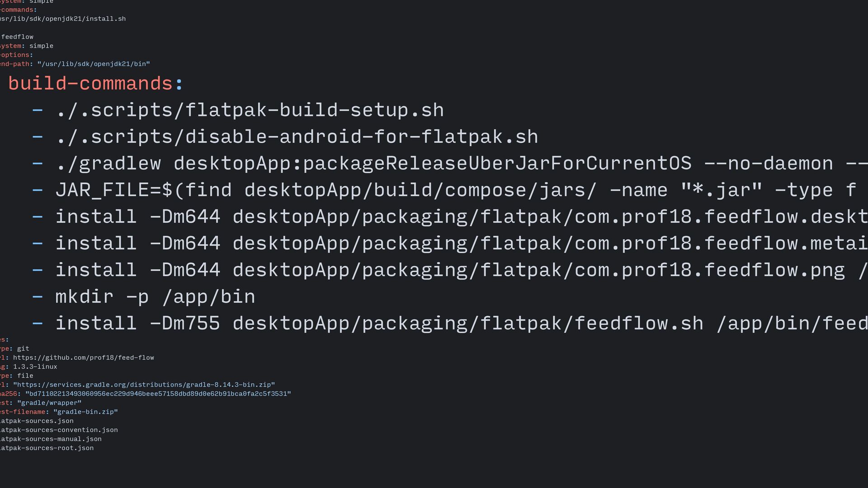This screenshot has width=868, height=488.
Task: Select the com.prof18.feedflow.desktop install line
Action: 462,217
